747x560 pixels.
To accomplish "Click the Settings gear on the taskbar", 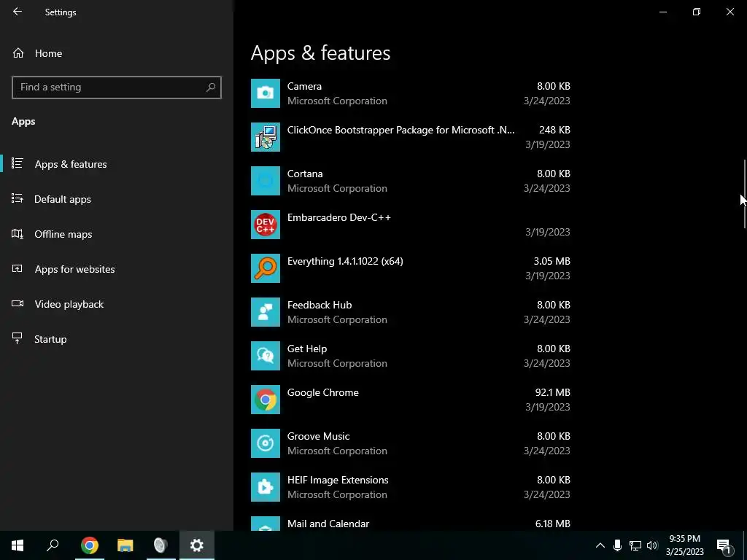I will (x=197, y=545).
